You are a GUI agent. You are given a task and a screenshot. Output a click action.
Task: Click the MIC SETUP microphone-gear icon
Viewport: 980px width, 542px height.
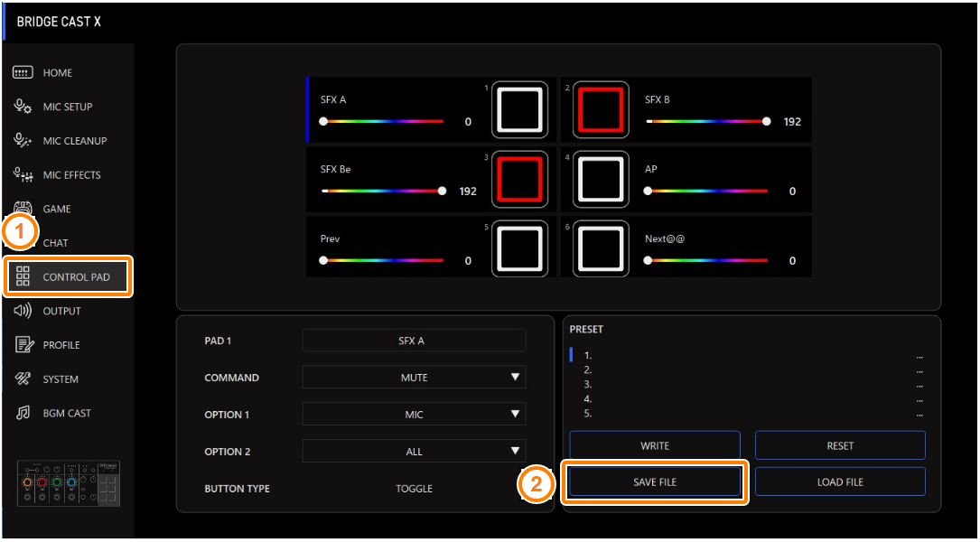coord(23,107)
